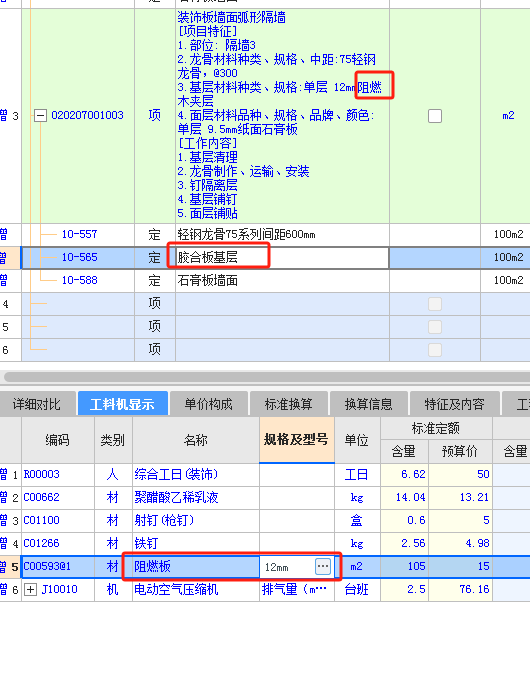Click the horizontal scrollbar under the upper table
This screenshot has height=676, width=530.
click(267, 377)
